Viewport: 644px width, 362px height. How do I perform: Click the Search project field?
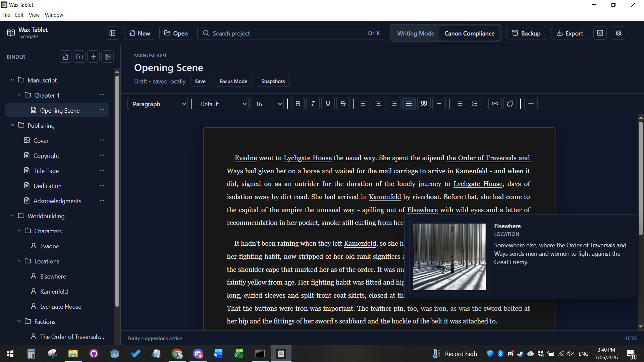point(291,33)
